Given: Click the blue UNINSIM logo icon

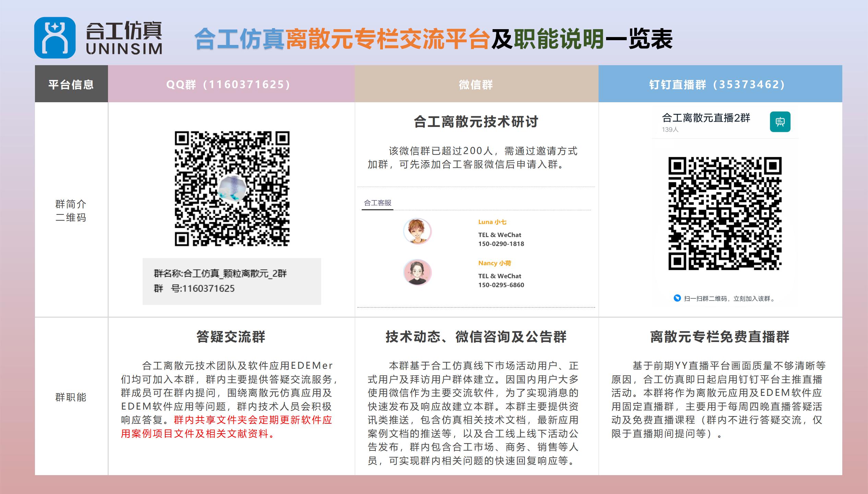Looking at the screenshot, I should pos(55,38).
